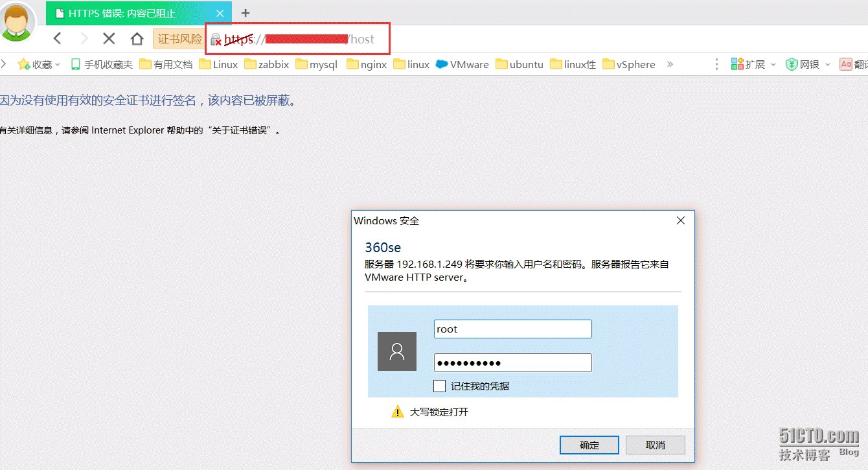This screenshot has height=470, width=868.
Task: Click the username field containing root
Action: [512, 329]
